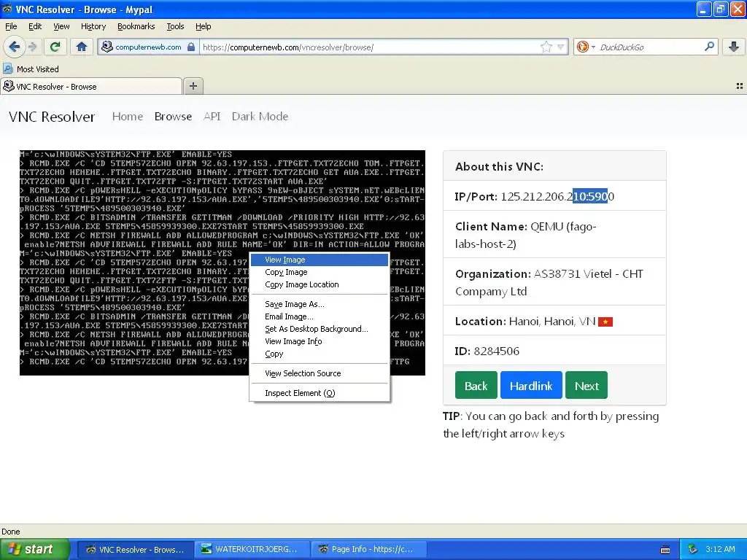Choose Copy Image Location menu entry

pyautogui.click(x=320, y=284)
